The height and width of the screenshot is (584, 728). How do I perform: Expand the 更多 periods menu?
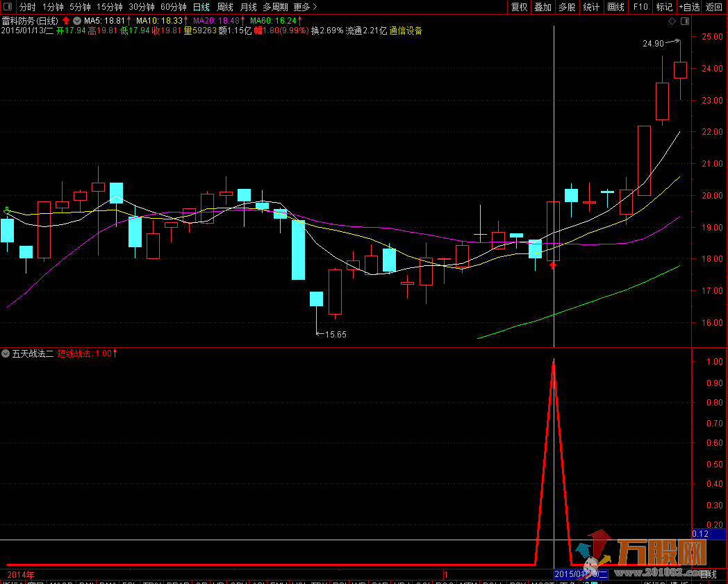305,7
